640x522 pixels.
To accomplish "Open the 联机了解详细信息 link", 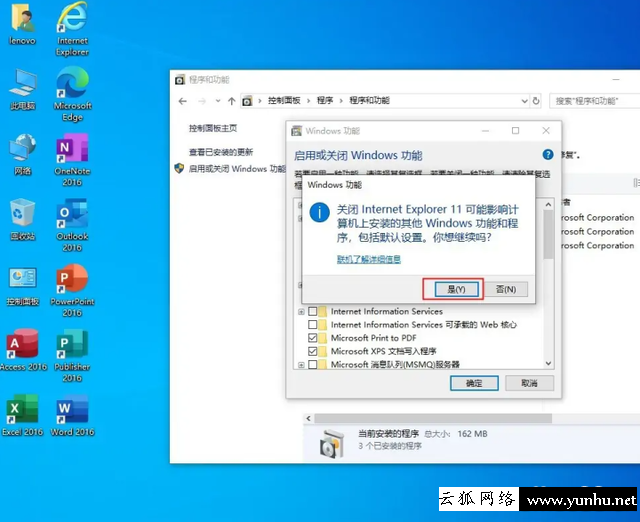I will click(369, 259).
